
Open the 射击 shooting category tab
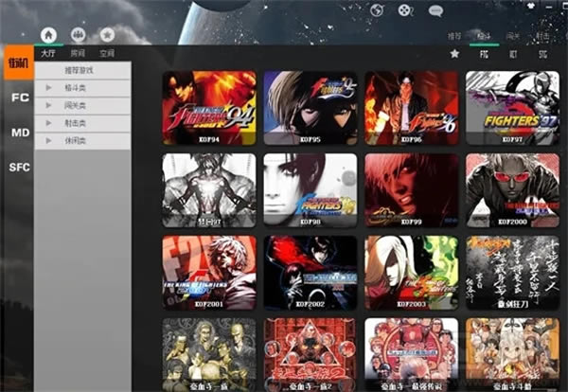[x=542, y=36]
